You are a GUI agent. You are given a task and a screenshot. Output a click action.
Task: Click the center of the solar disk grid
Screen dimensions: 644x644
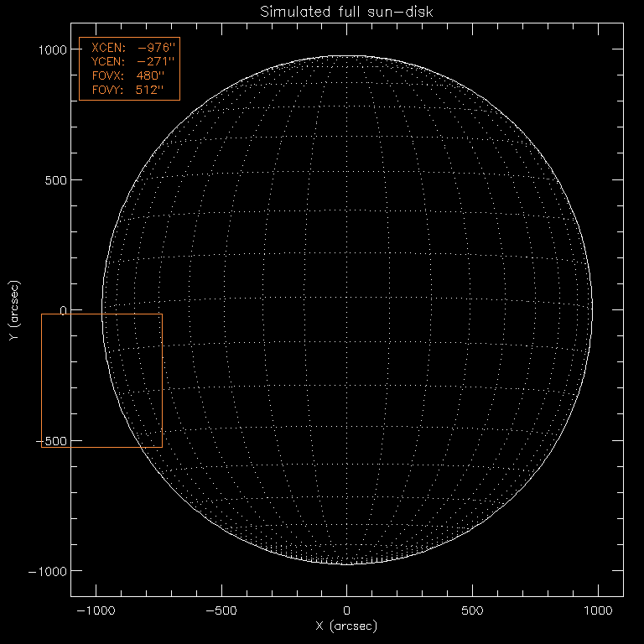click(347, 310)
